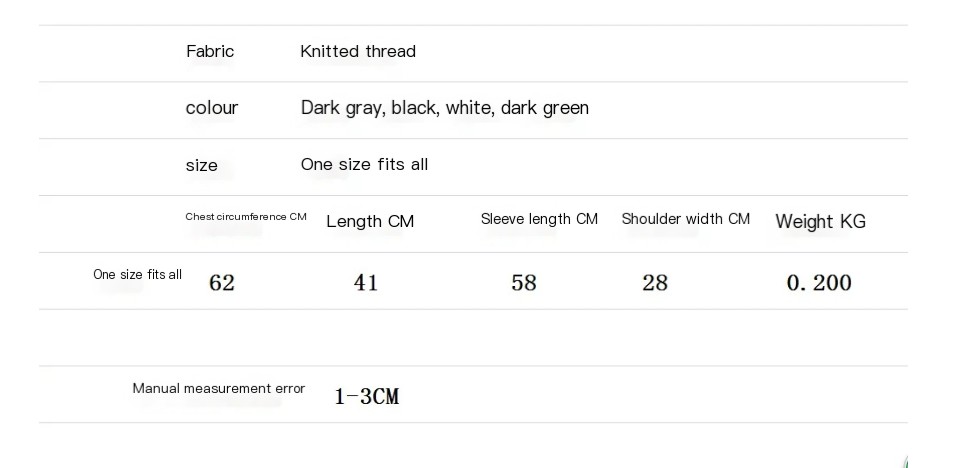Click the Shoulder width CM header
The height and width of the screenshot is (468, 953).
coord(685,219)
